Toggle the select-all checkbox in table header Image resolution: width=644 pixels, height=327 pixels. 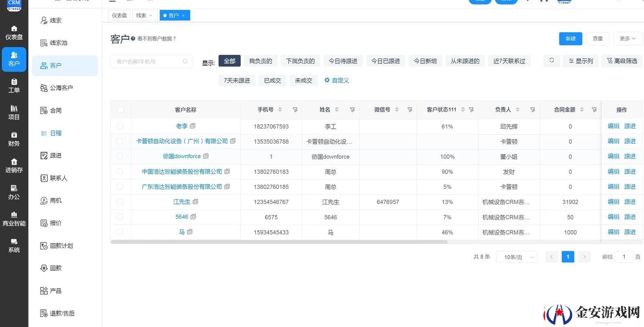tap(120, 110)
